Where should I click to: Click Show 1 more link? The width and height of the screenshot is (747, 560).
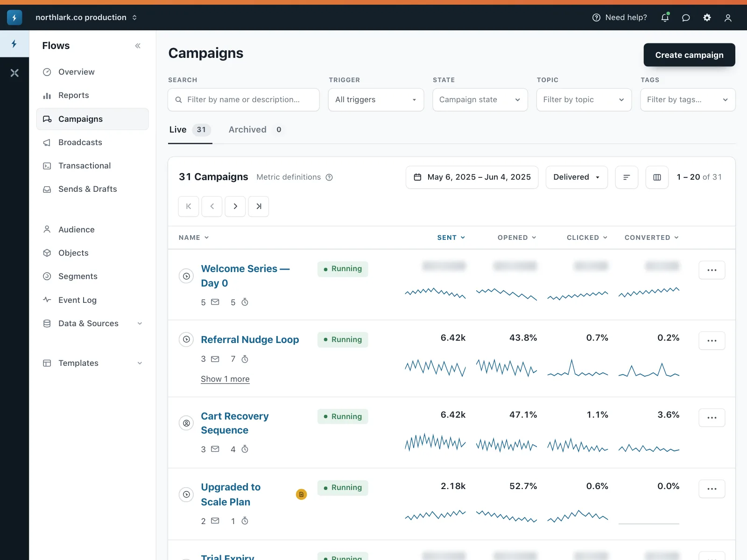click(x=225, y=379)
